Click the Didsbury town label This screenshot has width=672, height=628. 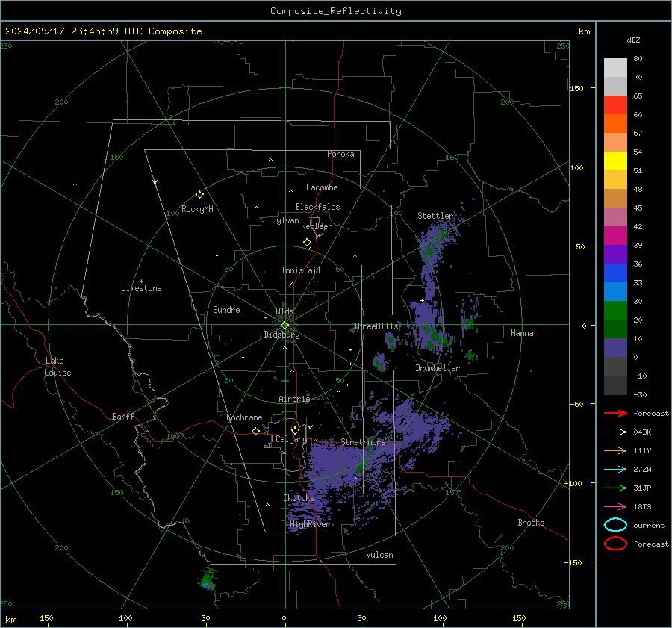click(x=281, y=335)
